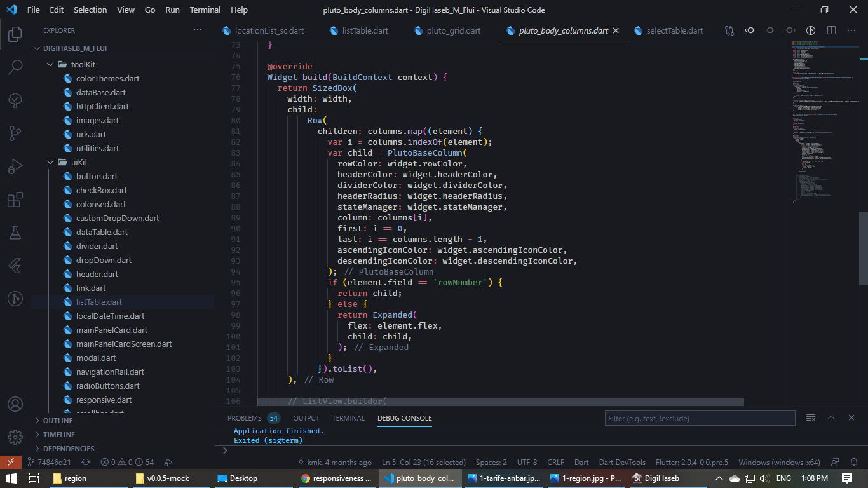The height and width of the screenshot is (488, 868).
Task: Open the Extensions view
Action: pos(15,199)
